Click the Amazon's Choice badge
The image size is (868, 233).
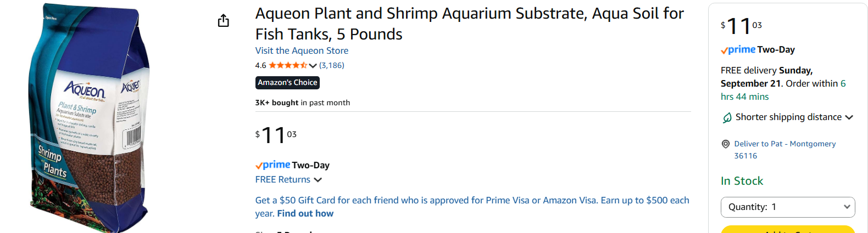(287, 83)
